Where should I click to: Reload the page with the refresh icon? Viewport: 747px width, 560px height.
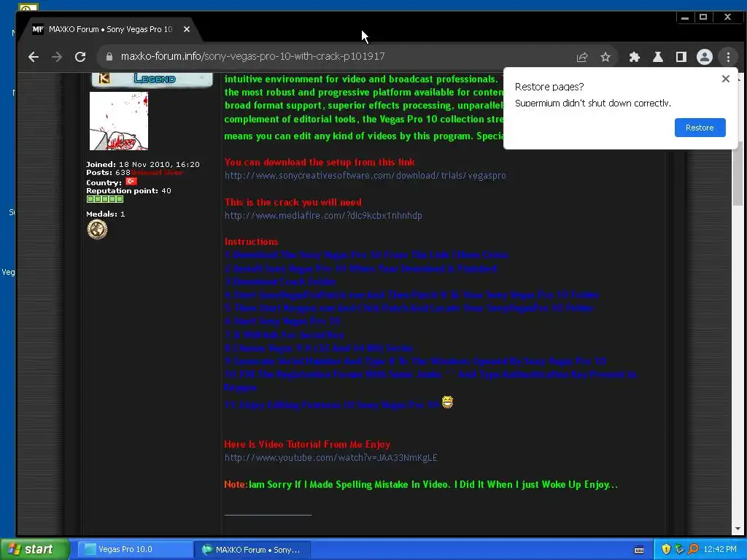pos(80,57)
